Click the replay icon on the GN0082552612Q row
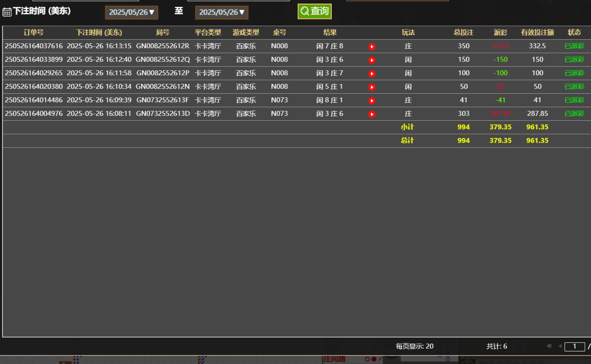This screenshot has height=364, width=591. (x=371, y=59)
